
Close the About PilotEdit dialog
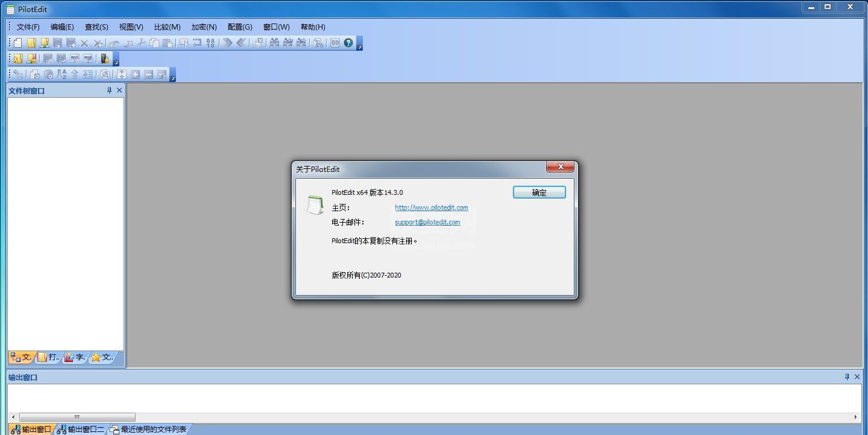point(559,167)
